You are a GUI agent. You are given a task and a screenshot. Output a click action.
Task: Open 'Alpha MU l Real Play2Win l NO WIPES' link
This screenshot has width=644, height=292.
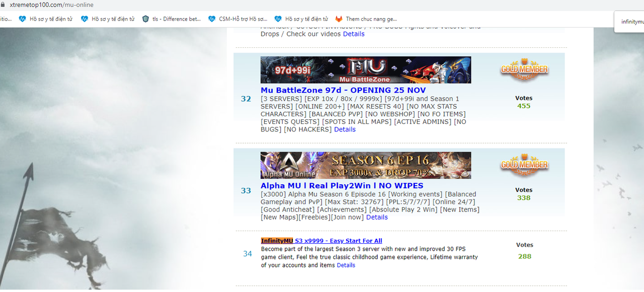point(342,186)
